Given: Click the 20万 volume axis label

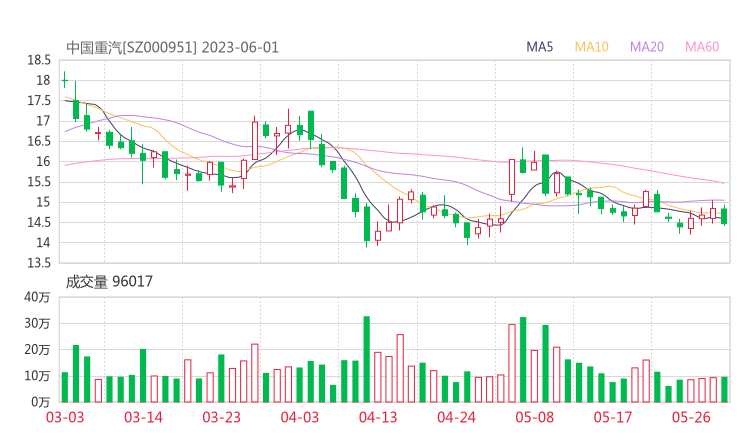Looking at the screenshot, I should click(37, 350).
